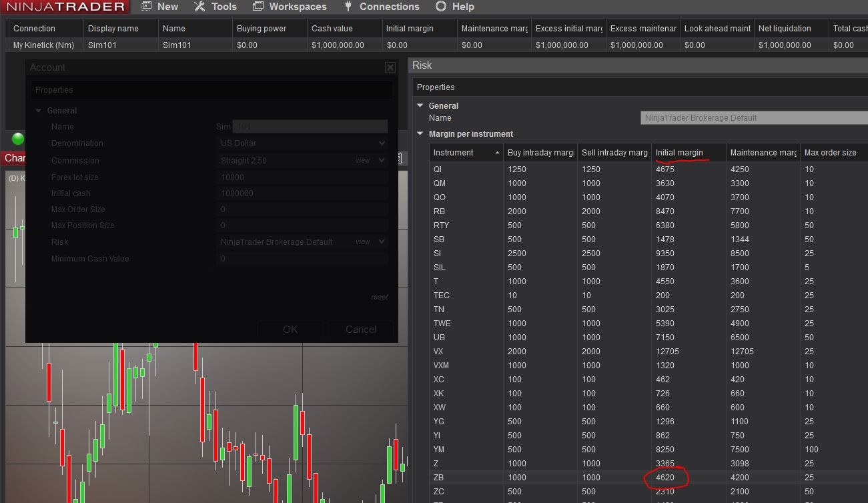Click the Cancel button
868x503 pixels.
pyautogui.click(x=361, y=329)
